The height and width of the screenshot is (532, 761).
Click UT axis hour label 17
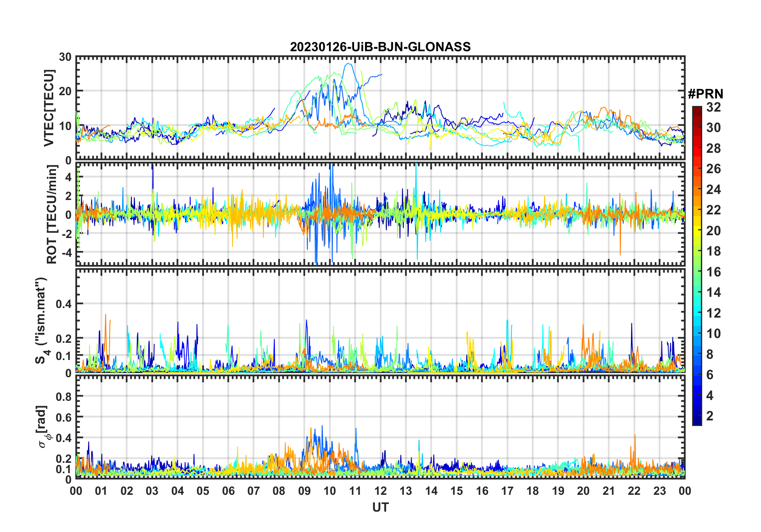coord(507,491)
